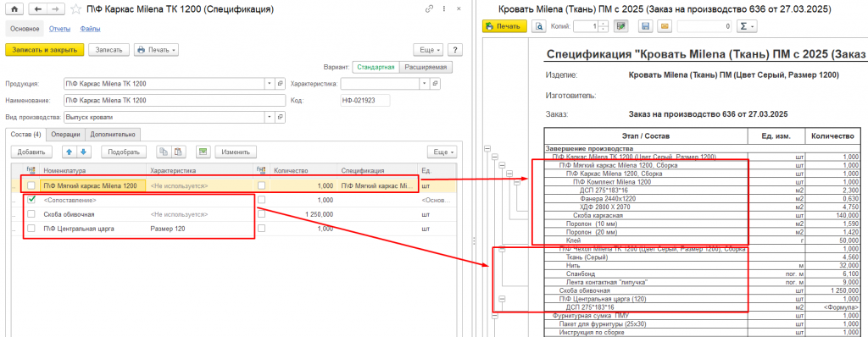Move selected row down with blue arrow

click(x=83, y=152)
